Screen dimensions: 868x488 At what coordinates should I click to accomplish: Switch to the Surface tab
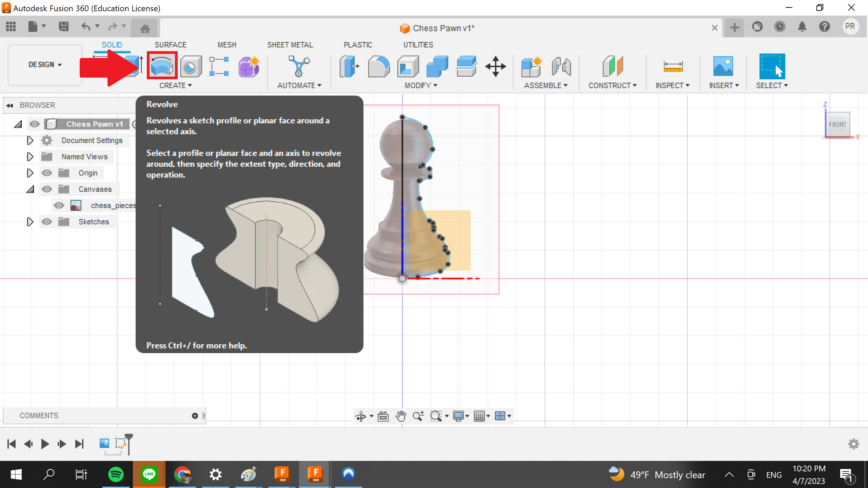[x=169, y=45]
